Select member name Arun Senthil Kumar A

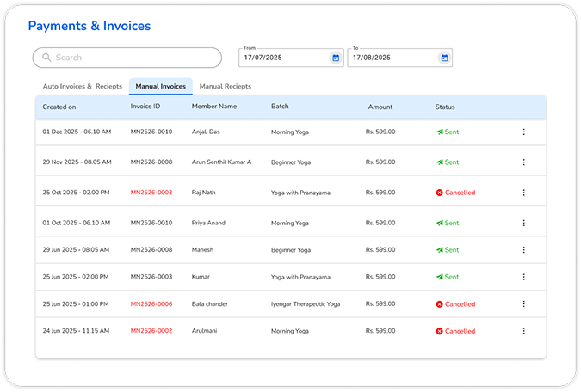tap(221, 162)
